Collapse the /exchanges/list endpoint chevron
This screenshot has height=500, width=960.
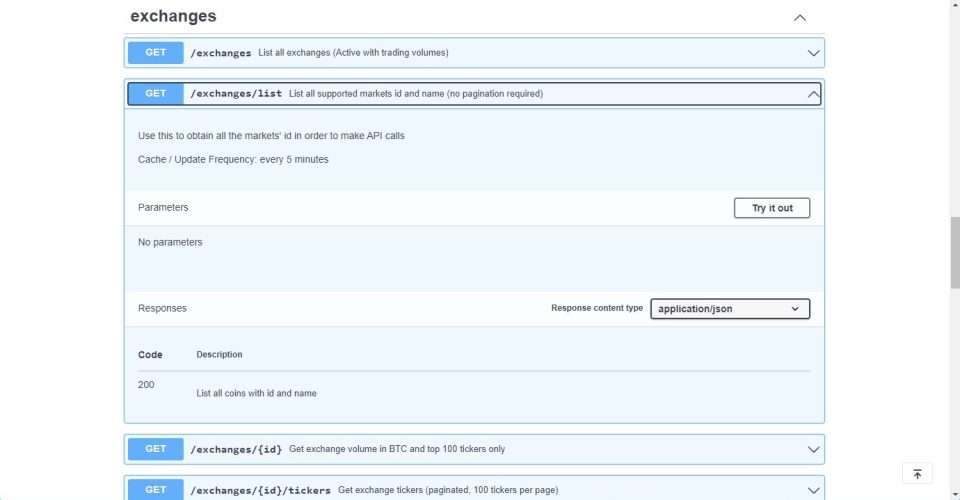coord(813,94)
